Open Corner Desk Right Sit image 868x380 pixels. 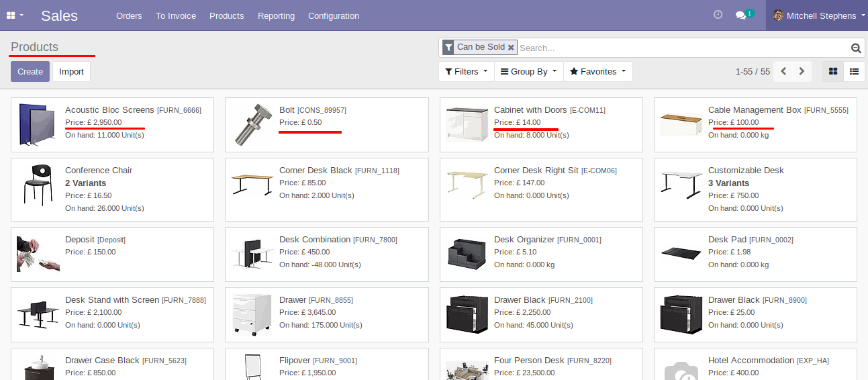(467, 185)
